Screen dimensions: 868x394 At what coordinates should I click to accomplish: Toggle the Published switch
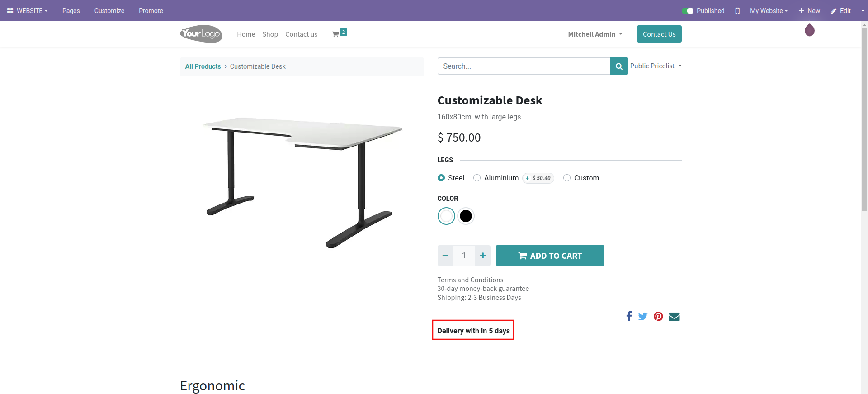(688, 11)
